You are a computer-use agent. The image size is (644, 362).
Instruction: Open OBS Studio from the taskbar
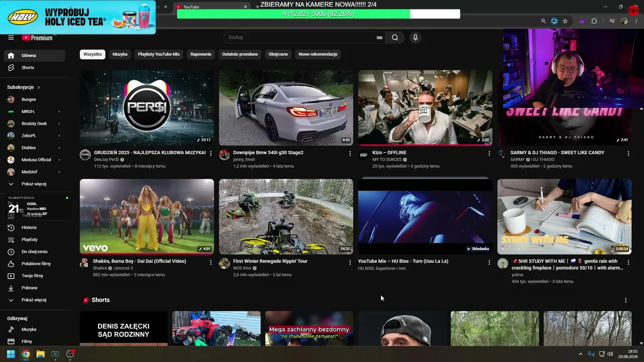click(x=70, y=354)
